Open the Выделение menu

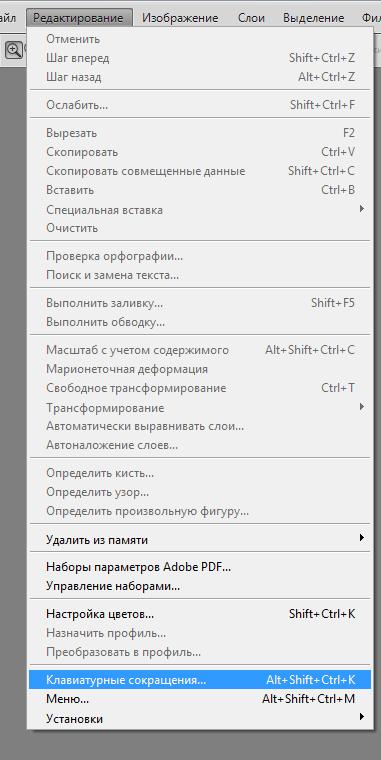(x=314, y=18)
